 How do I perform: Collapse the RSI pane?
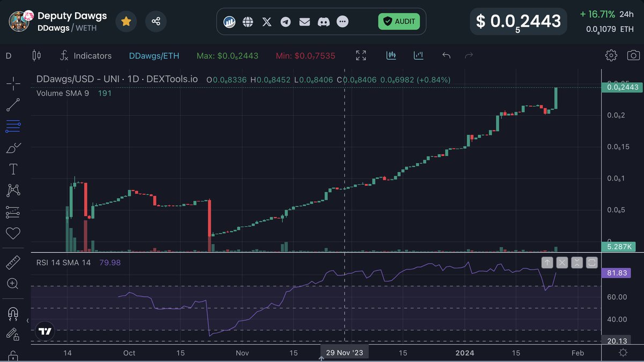(577, 263)
